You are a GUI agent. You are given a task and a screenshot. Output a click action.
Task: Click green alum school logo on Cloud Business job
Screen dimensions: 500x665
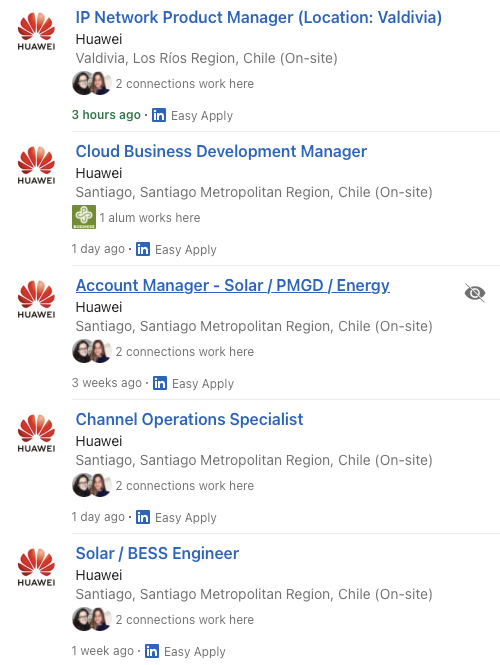pos(84,217)
